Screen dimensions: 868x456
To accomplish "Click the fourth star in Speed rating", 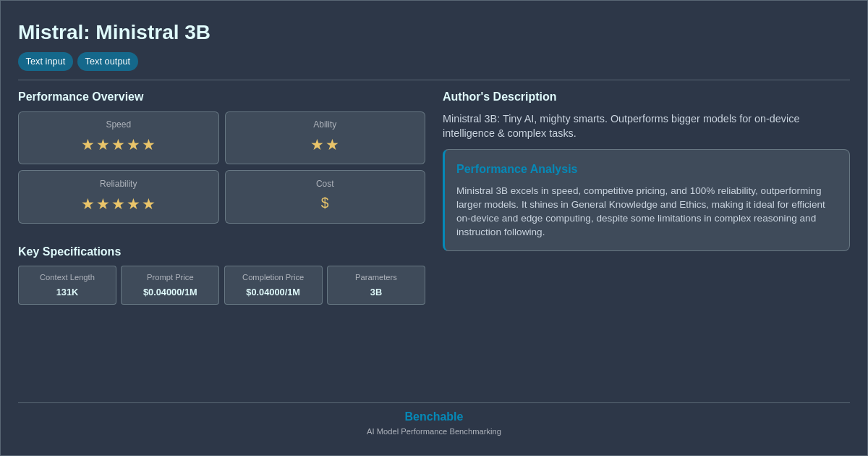I will pos(133,144).
